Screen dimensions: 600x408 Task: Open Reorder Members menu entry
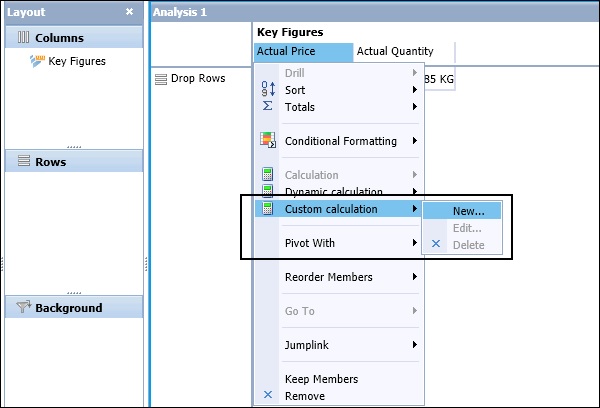point(328,277)
